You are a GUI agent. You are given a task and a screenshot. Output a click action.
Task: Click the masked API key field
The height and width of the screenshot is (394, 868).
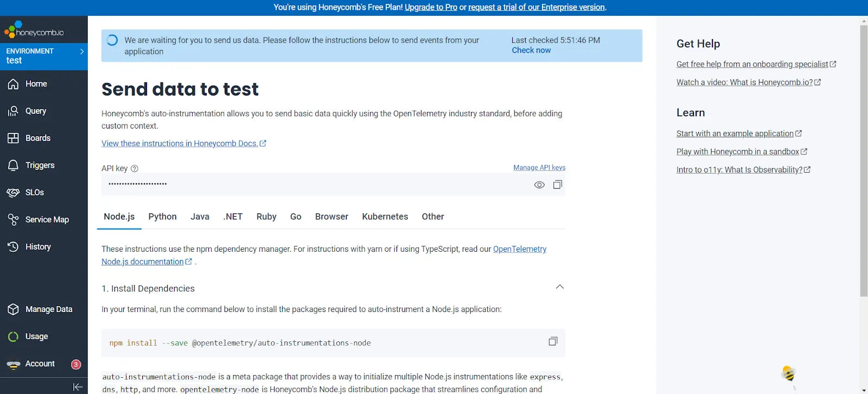(315, 185)
